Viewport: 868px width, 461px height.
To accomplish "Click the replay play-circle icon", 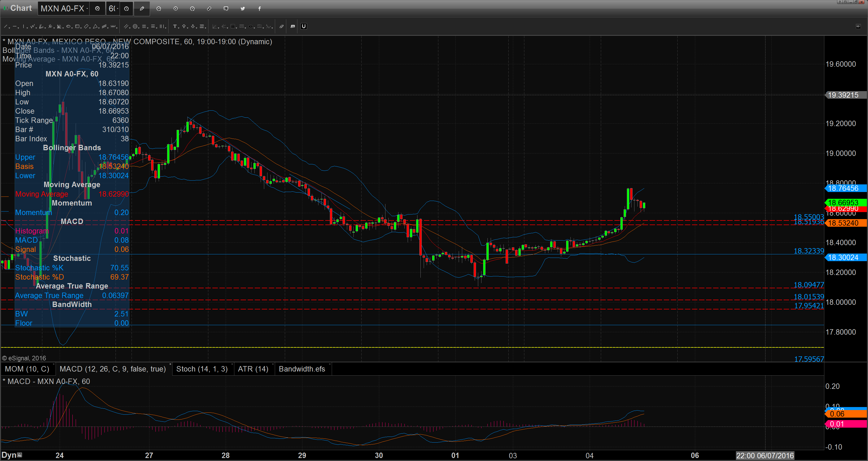I will [175, 8].
